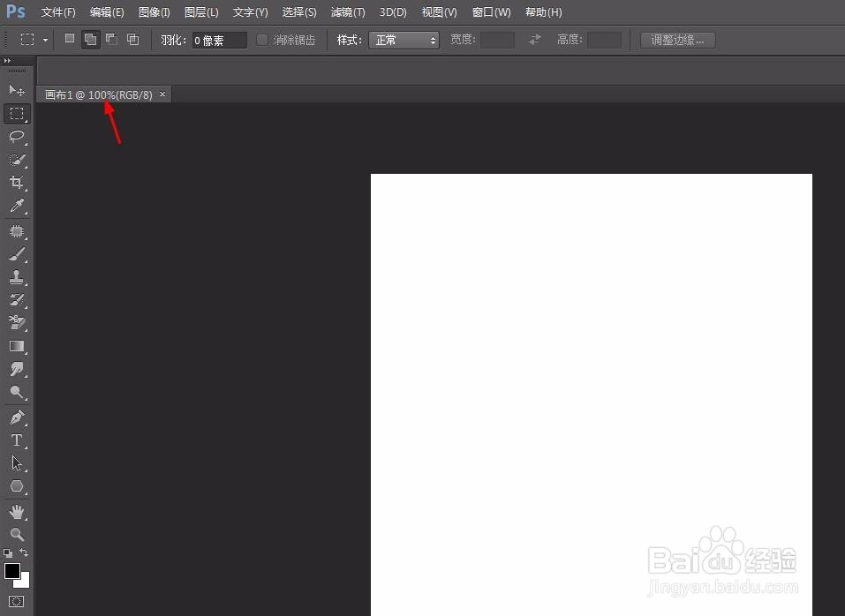This screenshot has height=616, width=845.
Task: Open the 编辑(E) menu
Action: 107,11
